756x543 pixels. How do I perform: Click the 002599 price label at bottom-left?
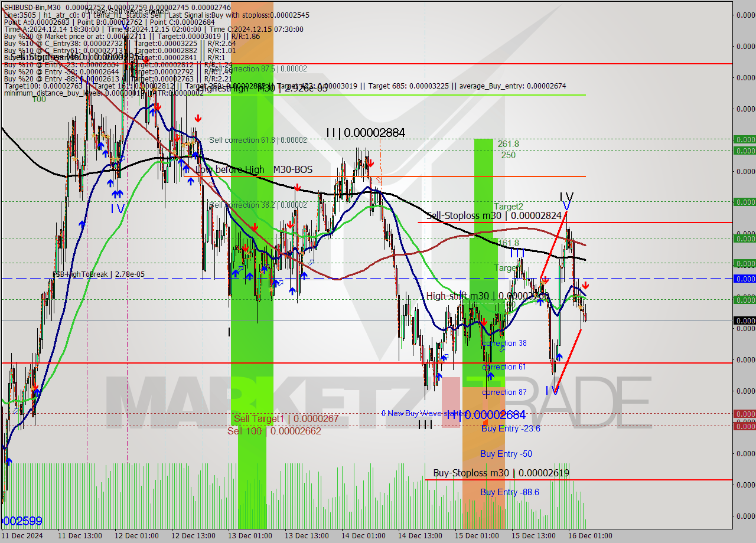coord(23,521)
